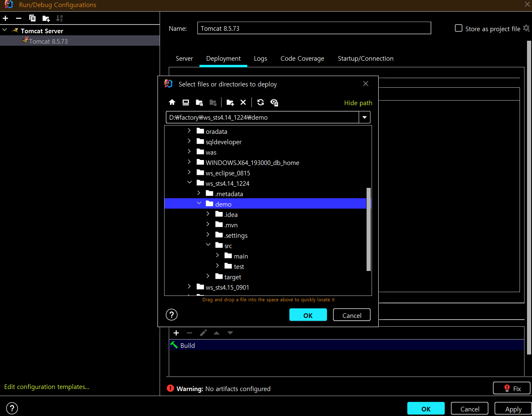This screenshot has height=416, width=532.
Task: Open Edit configuration templates link
Action: pos(47,387)
